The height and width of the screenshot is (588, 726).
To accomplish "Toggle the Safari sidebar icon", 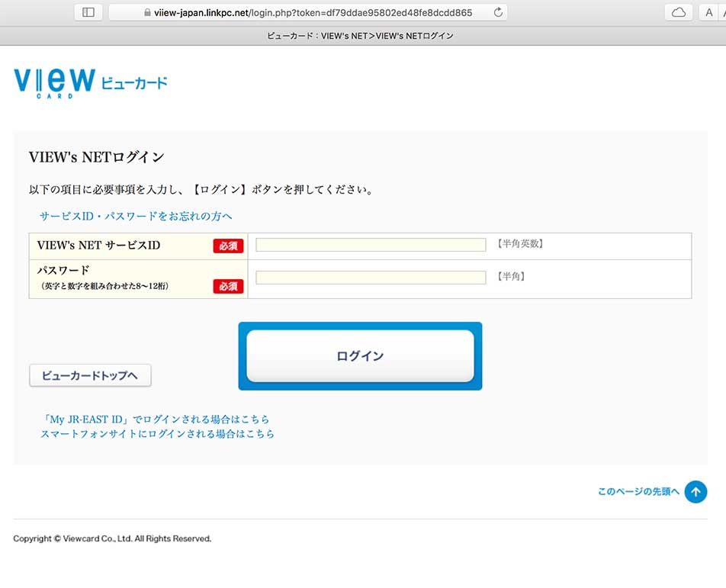I will (x=88, y=12).
